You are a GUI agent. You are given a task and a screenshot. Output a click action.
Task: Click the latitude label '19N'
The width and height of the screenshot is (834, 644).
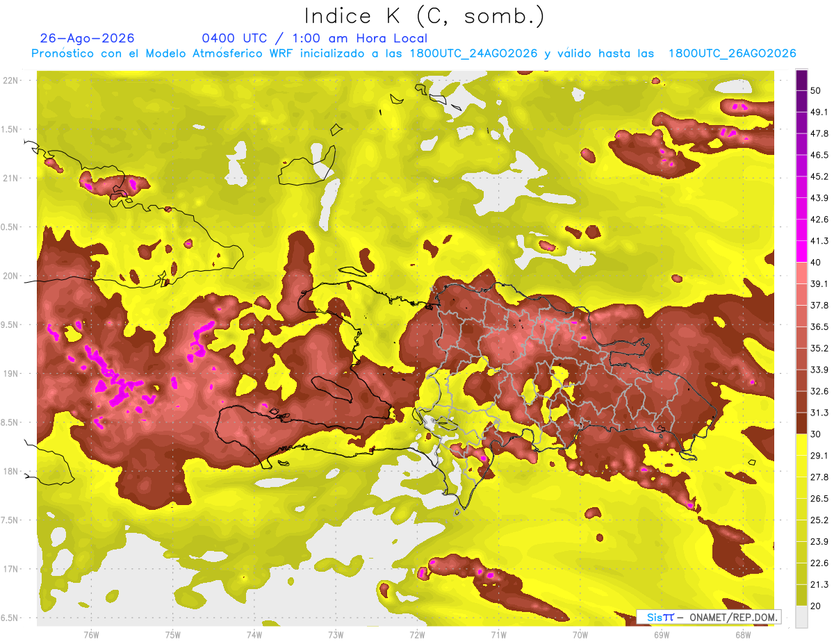[10, 374]
